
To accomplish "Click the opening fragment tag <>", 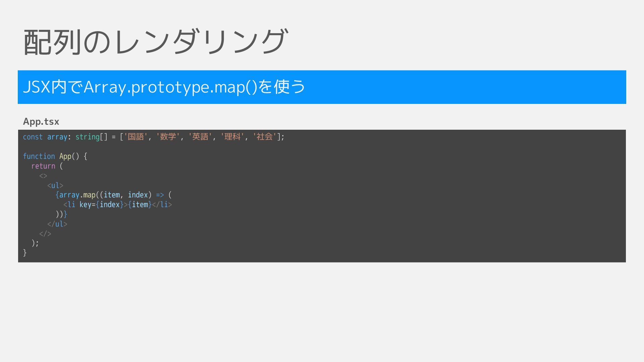I will [x=43, y=176].
